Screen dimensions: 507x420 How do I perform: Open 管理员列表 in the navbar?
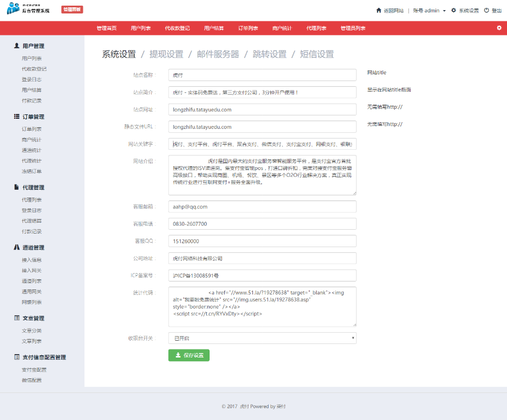click(353, 28)
